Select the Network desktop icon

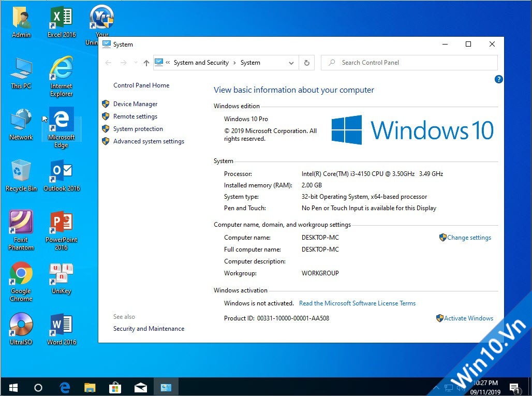pos(21,124)
